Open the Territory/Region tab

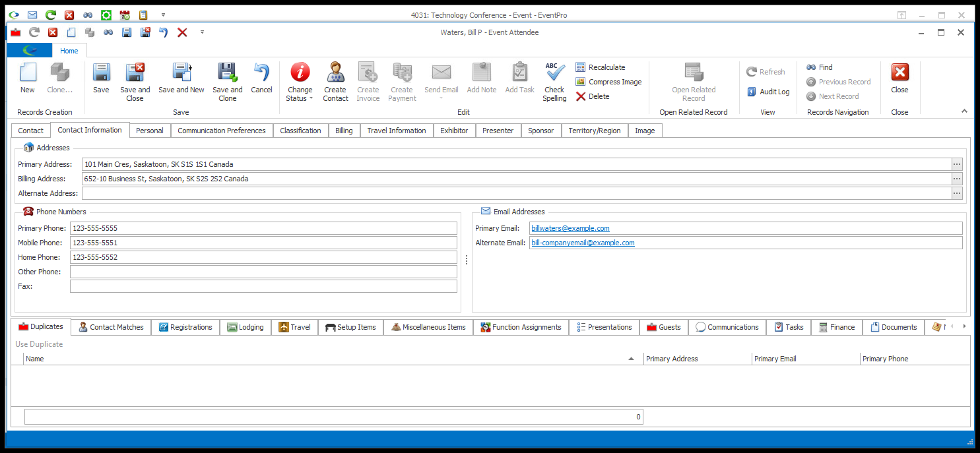[595, 131]
